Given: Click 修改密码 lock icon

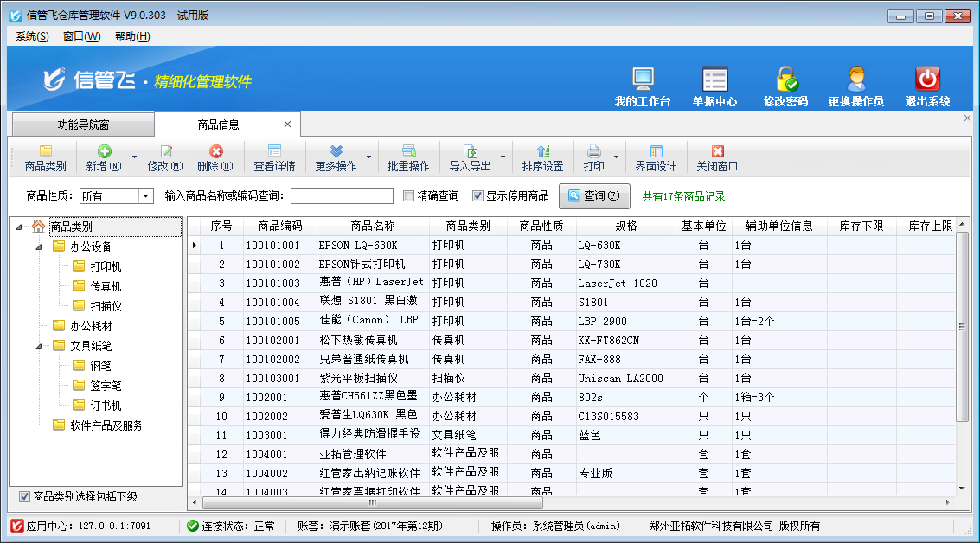Looking at the screenshot, I should 785,79.
